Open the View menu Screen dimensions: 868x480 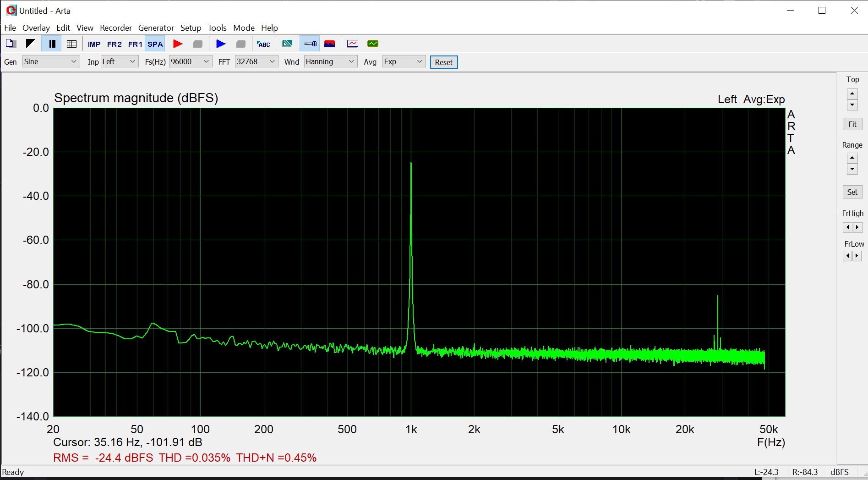85,28
